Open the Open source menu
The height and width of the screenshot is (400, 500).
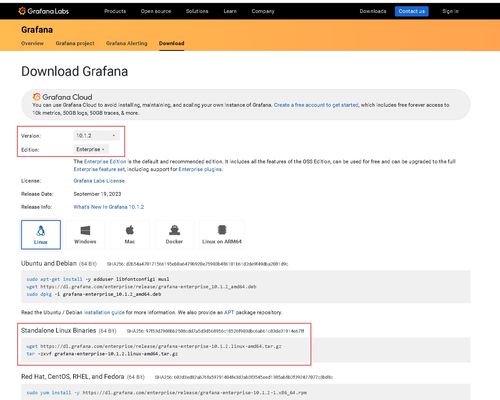click(156, 11)
